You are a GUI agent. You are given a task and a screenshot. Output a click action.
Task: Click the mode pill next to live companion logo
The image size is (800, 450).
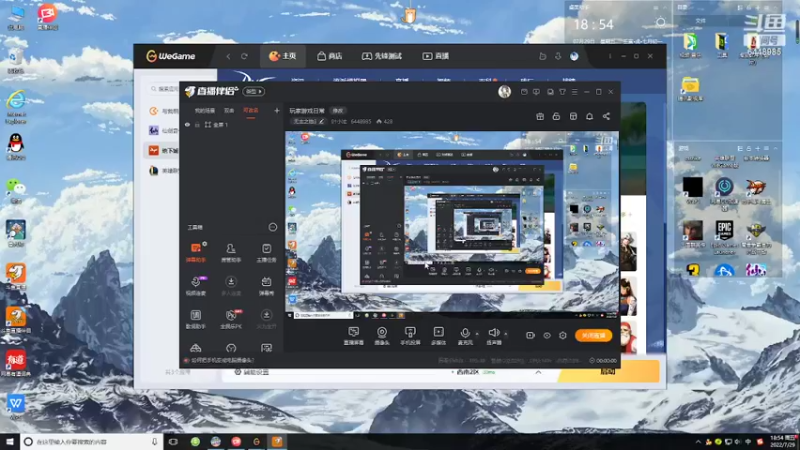pyautogui.click(x=254, y=91)
